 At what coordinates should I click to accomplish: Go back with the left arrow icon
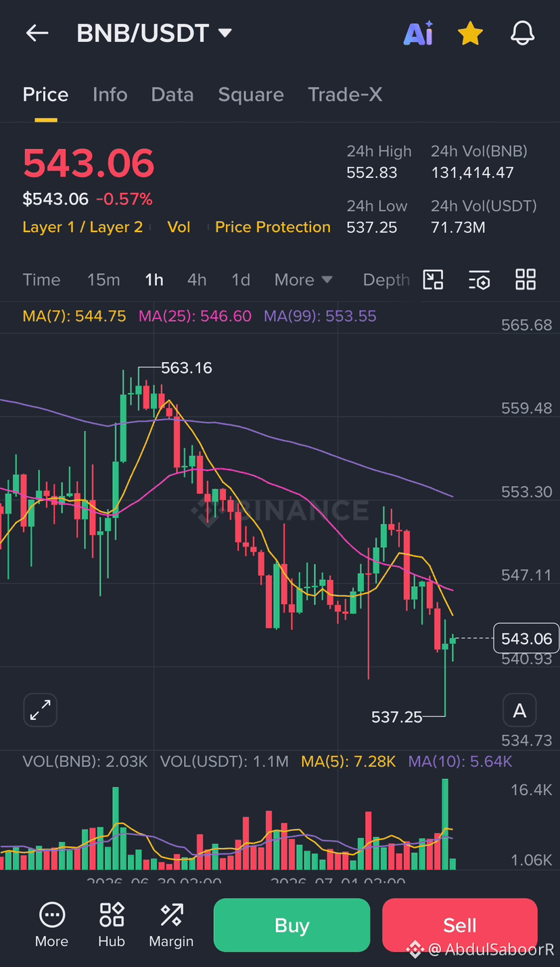pos(37,33)
